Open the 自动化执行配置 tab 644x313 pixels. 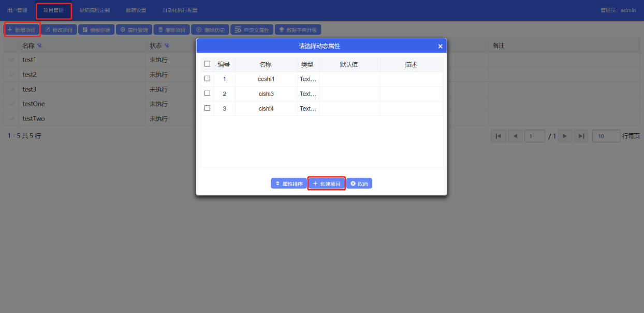click(180, 10)
